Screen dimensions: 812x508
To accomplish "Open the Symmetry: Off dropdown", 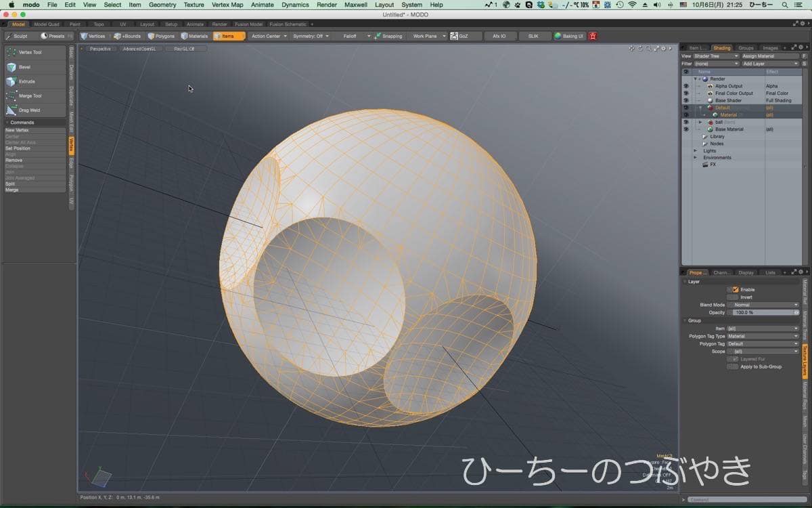I will [311, 36].
